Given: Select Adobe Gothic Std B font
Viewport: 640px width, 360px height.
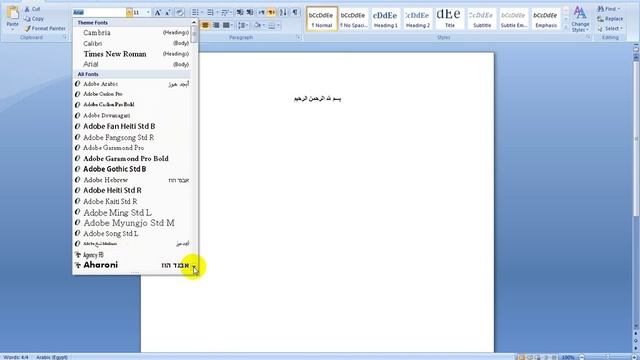Looking at the screenshot, I should [132, 169].
